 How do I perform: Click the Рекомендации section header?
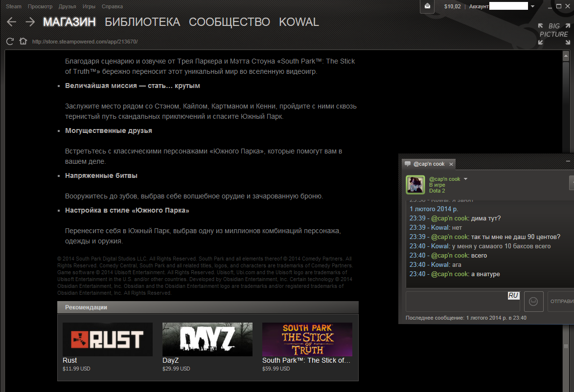click(208, 307)
